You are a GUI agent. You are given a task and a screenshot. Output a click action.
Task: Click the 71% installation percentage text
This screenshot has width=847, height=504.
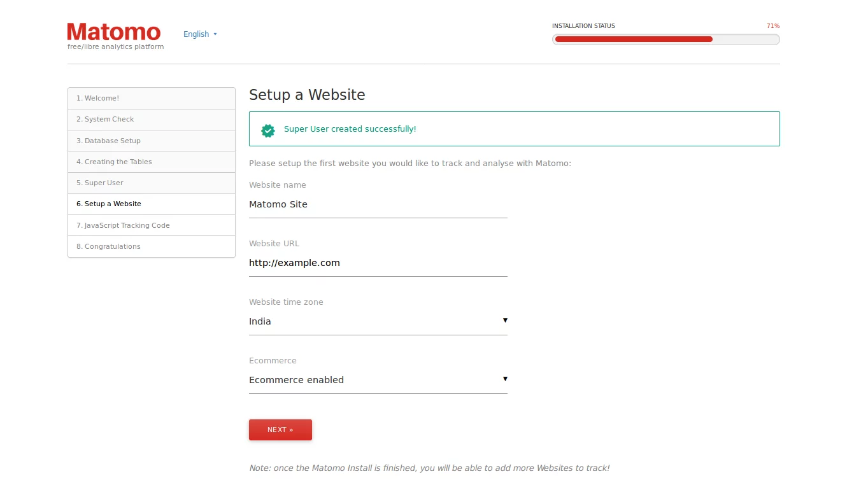coord(773,26)
